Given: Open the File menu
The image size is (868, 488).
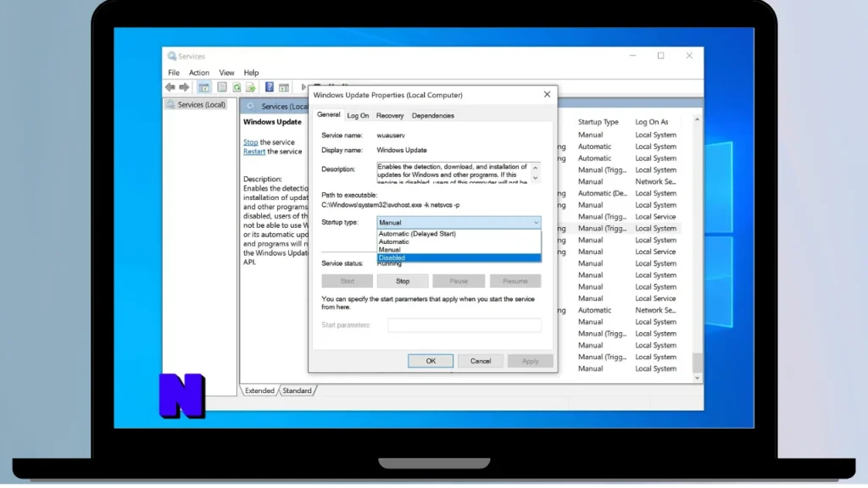Looking at the screenshot, I should [174, 73].
